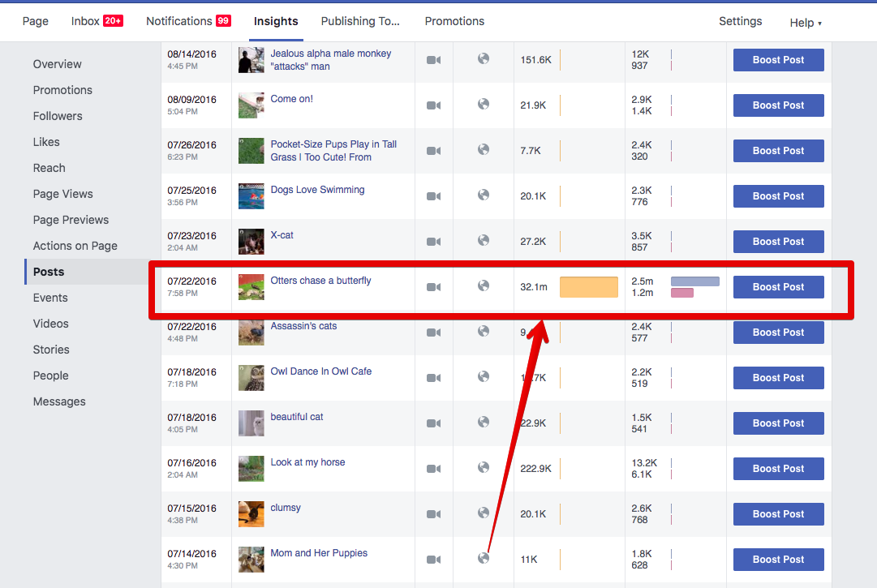Click globe icon in Owl Dance In Owl Cafe row

click(x=484, y=376)
